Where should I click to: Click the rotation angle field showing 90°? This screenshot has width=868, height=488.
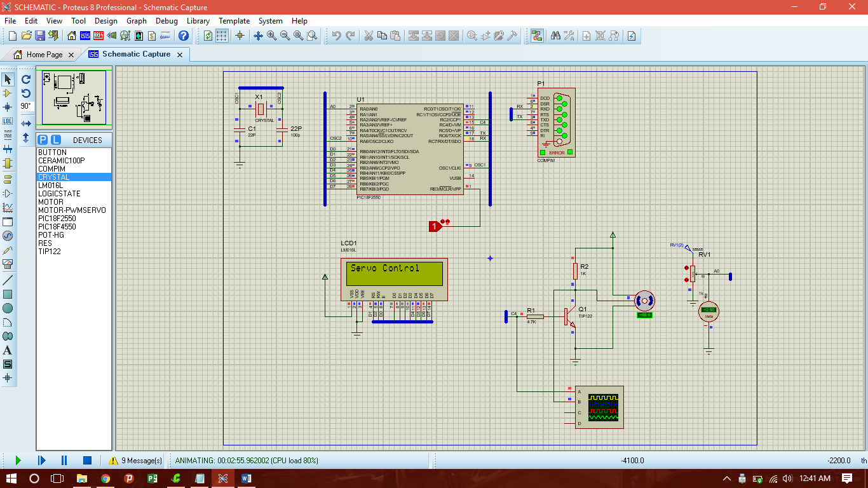[26, 106]
